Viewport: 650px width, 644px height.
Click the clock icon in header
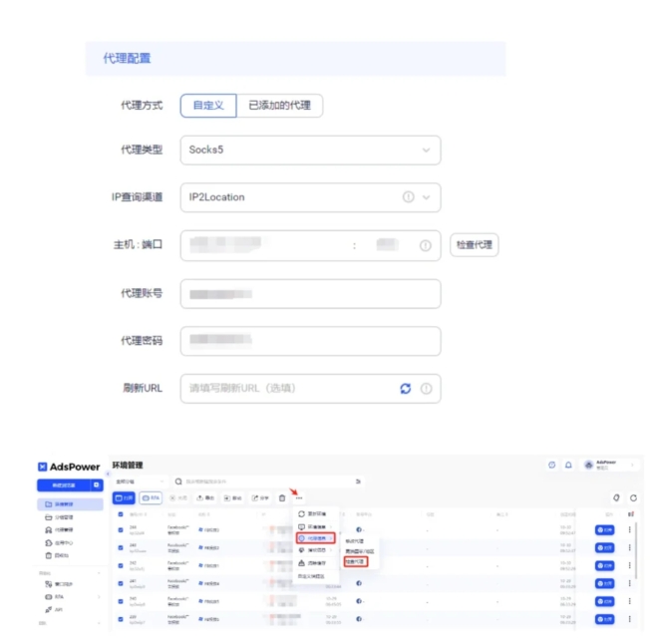tap(551, 465)
